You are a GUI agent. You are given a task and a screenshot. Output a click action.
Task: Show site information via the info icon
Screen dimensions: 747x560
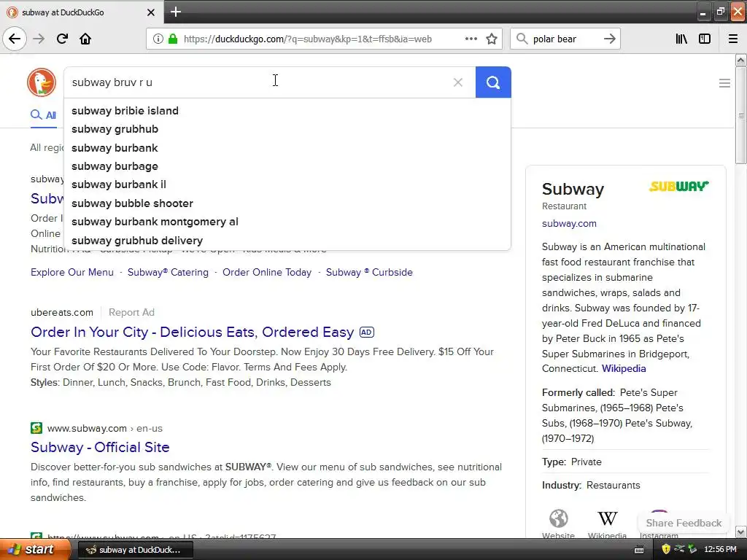[158, 39]
